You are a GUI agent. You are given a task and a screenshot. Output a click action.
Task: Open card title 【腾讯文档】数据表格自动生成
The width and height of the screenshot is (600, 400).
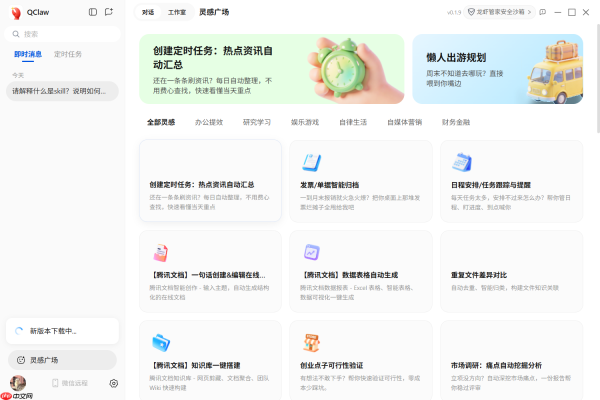pyautogui.click(x=349, y=275)
